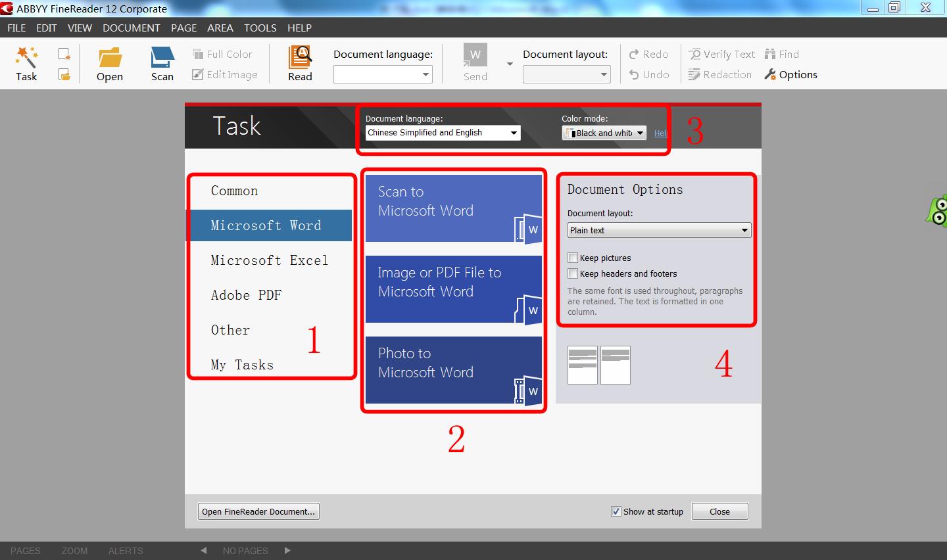Click the first layout preview thumbnail

[x=583, y=365]
